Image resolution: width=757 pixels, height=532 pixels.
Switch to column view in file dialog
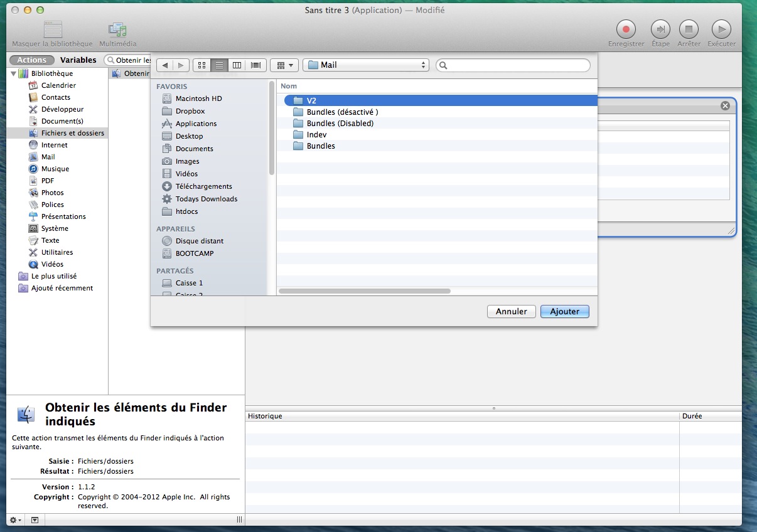tap(237, 65)
